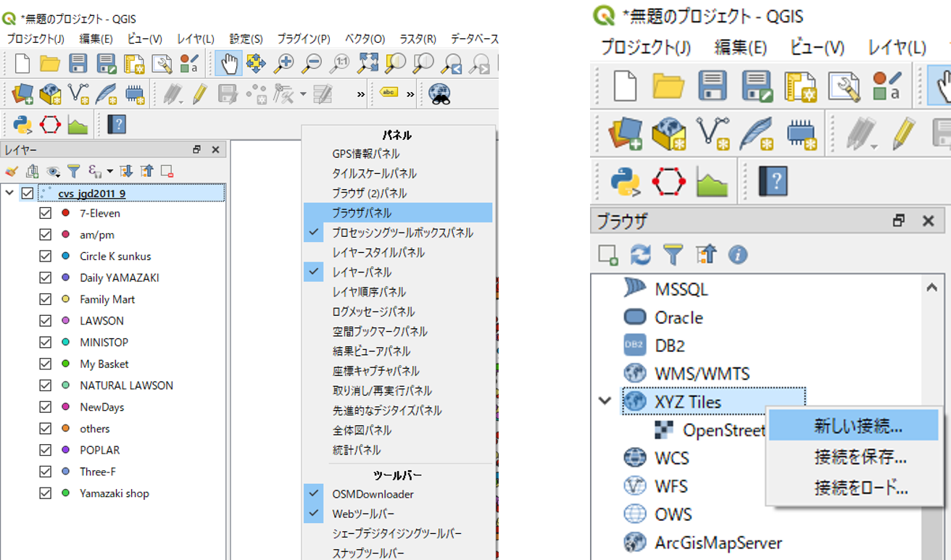Uncheck the Family Mart layer checkbox
The image size is (951, 560).
(46, 299)
